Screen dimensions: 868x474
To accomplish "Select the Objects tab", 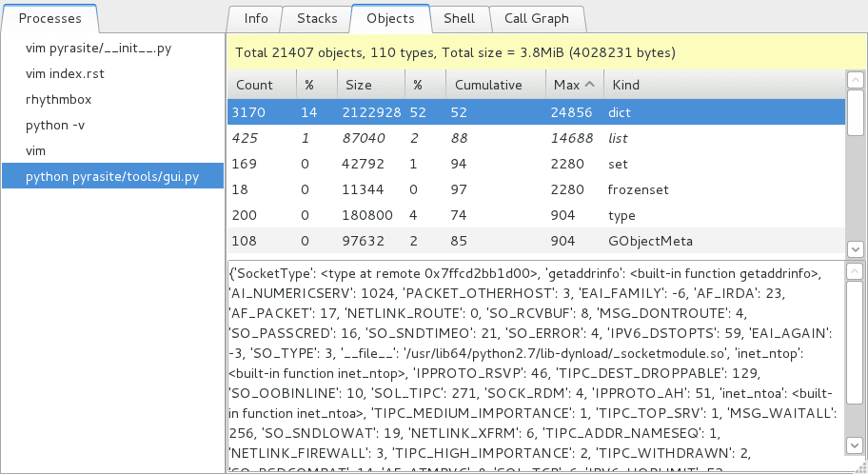I will coord(390,18).
